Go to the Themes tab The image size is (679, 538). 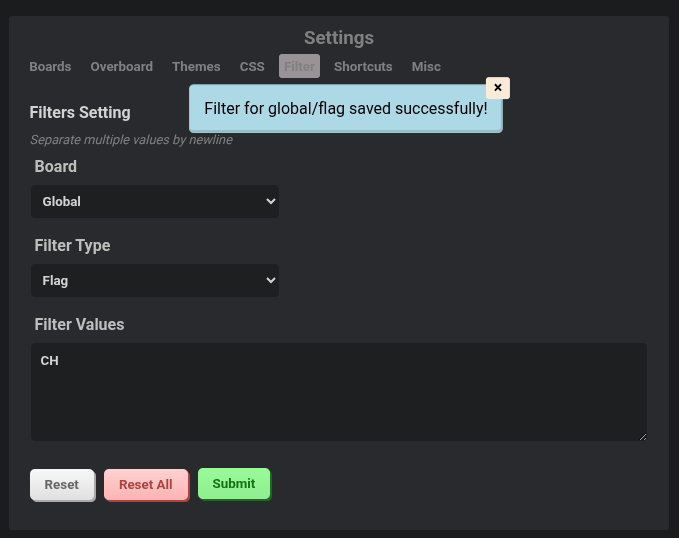(196, 67)
